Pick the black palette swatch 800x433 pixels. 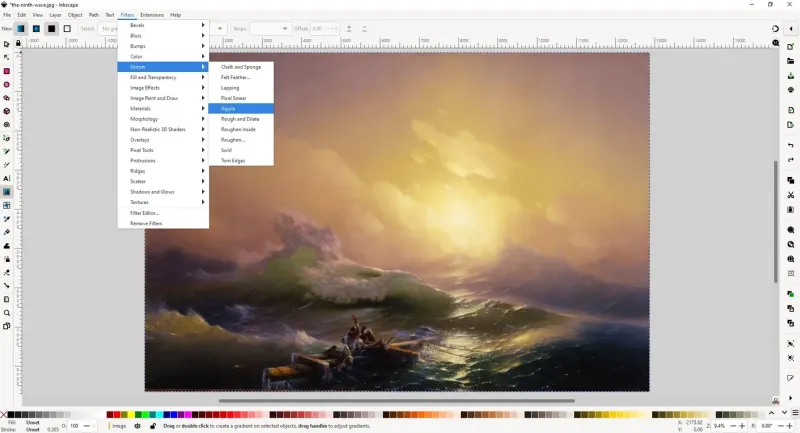click(11, 415)
